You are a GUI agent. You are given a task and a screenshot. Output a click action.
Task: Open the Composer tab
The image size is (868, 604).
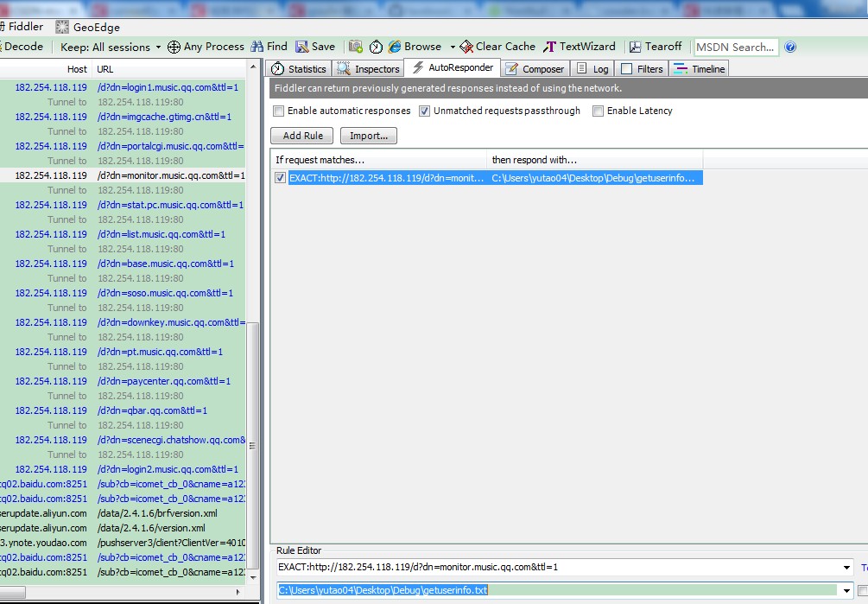tap(535, 68)
